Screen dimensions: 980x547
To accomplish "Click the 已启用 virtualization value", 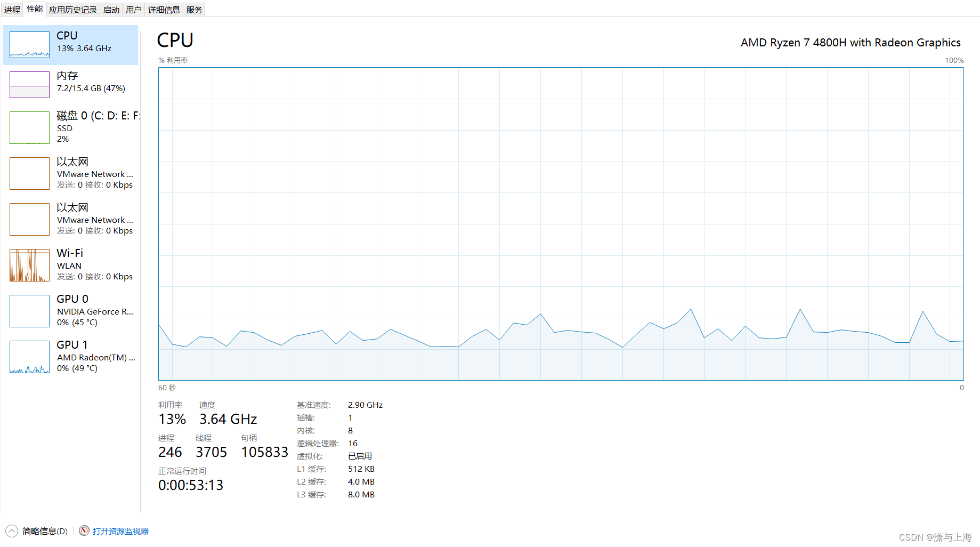I will point(360,456).
